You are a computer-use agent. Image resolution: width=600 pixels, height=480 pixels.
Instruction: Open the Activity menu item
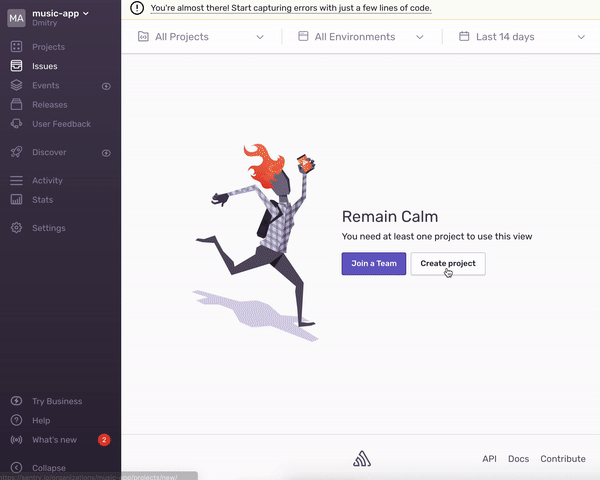(47, 180)
